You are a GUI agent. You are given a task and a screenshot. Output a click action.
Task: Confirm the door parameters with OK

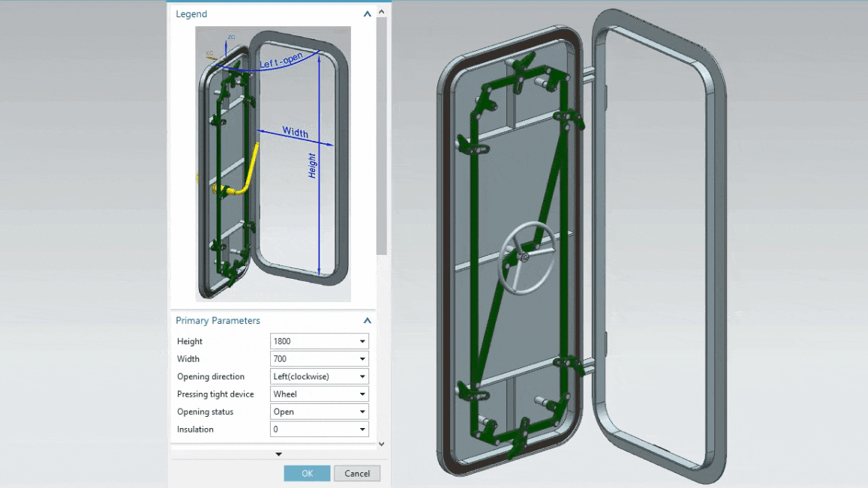[307, 473]
